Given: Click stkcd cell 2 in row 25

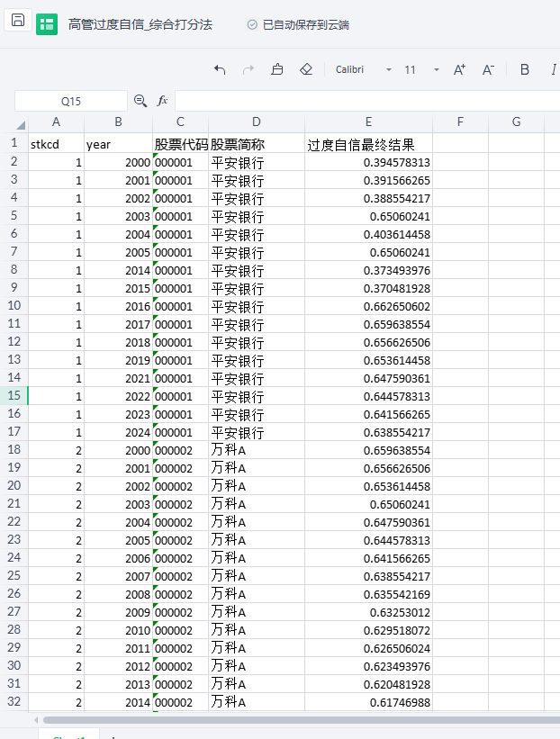Looking at the screenshot, I should tap(56, 576).
